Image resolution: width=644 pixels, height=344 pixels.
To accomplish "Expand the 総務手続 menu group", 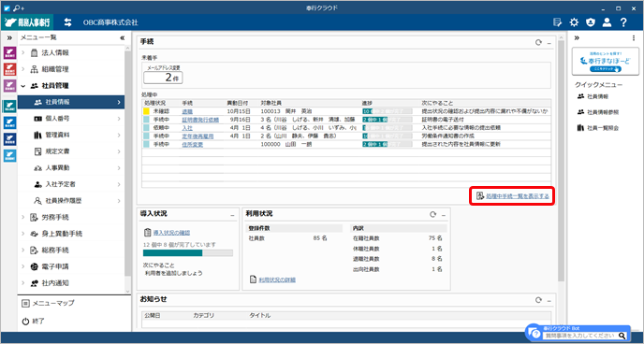I will coord(23,251).
